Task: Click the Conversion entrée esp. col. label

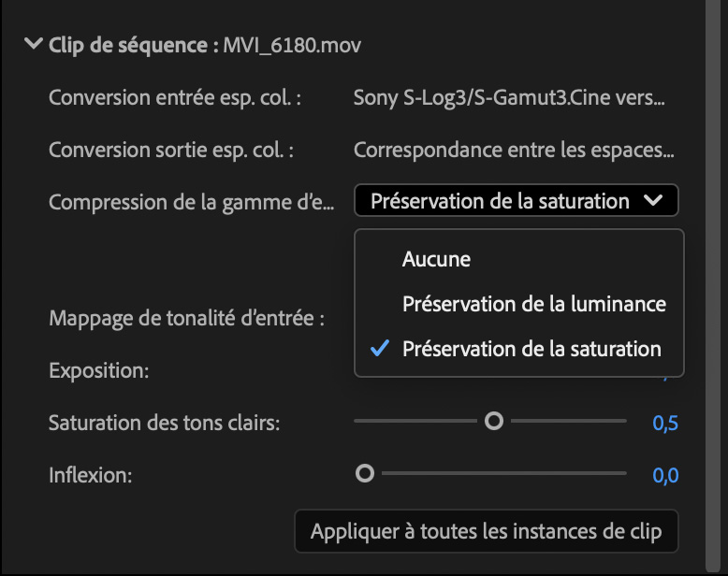Action: [x=175, y=97]
